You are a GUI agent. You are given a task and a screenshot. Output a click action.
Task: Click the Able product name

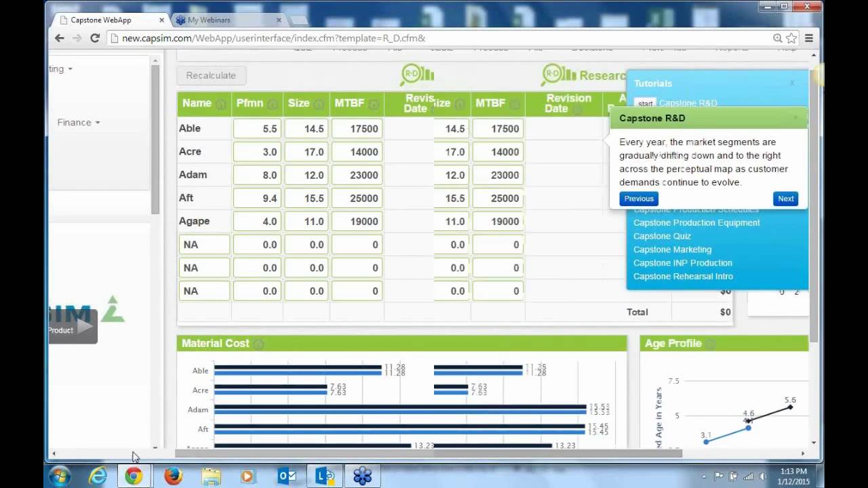(190, 129)
